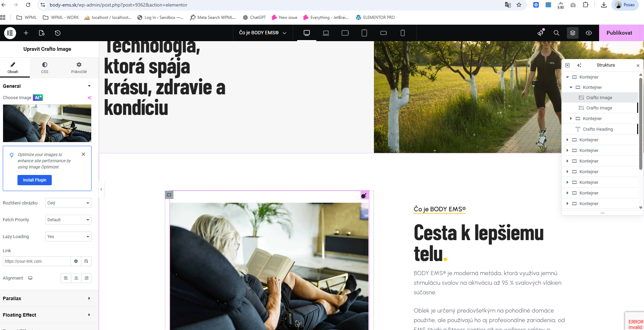Open the ChatGPT bookmark
Image resolution: width=644 pixels, height=330 pixels.
click(x=254, y=17)
